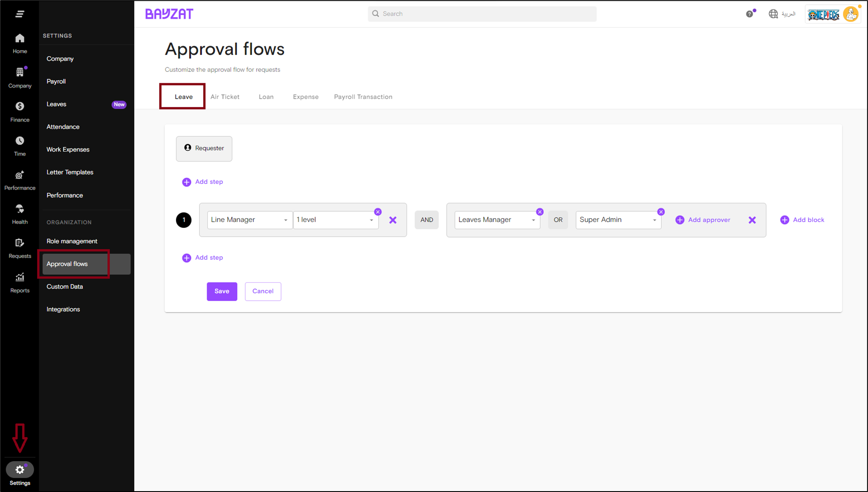868x492 pixels.
Task: Remove the Leaves Manager approver badge
Action: click(x=540, y=212)
